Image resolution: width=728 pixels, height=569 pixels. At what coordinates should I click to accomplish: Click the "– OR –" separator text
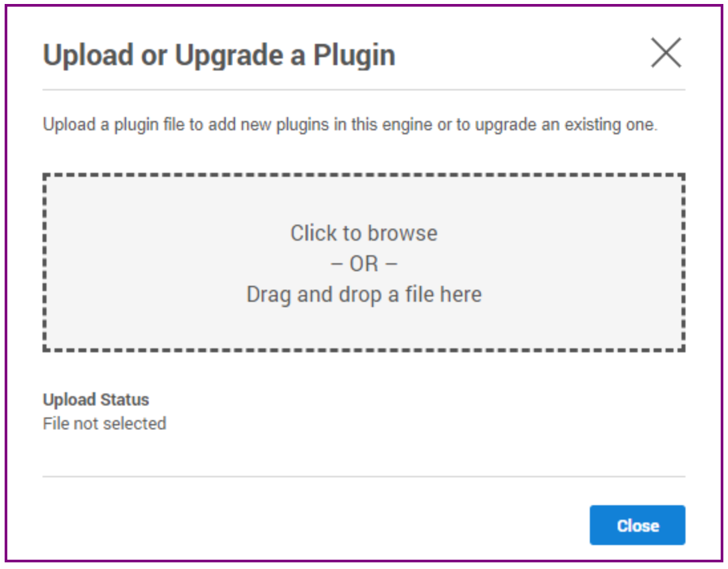coord(363,264)
